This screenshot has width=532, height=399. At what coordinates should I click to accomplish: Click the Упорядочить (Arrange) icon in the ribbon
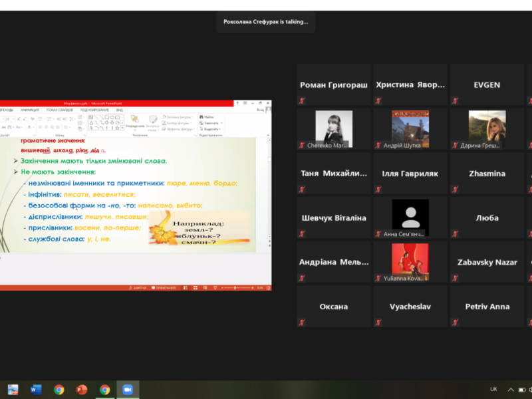point(134,121)
